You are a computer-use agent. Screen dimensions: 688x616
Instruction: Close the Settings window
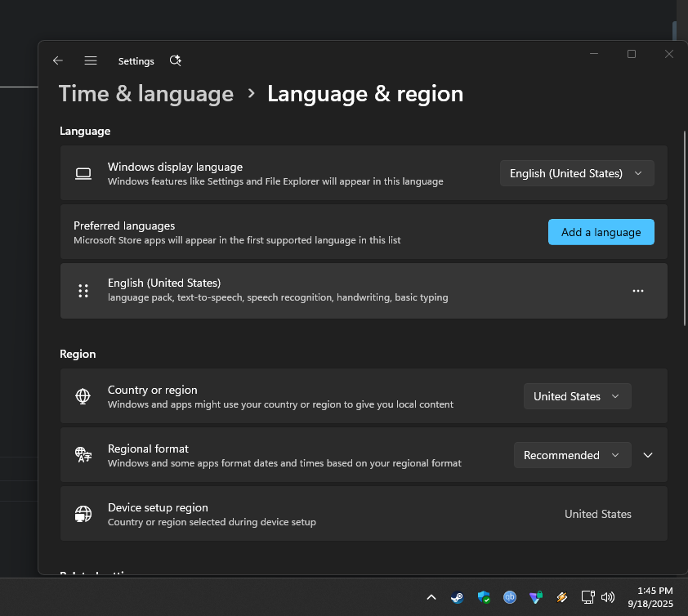(x=669, y=54)
